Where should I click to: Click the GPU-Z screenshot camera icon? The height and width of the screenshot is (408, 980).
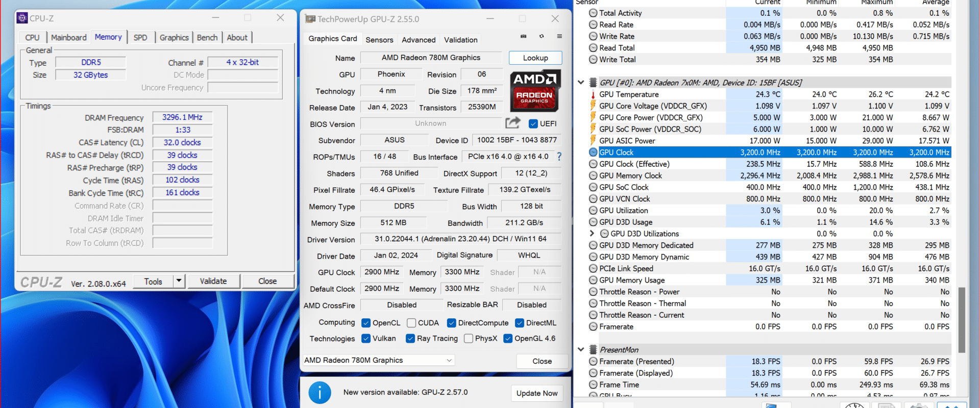523,36
